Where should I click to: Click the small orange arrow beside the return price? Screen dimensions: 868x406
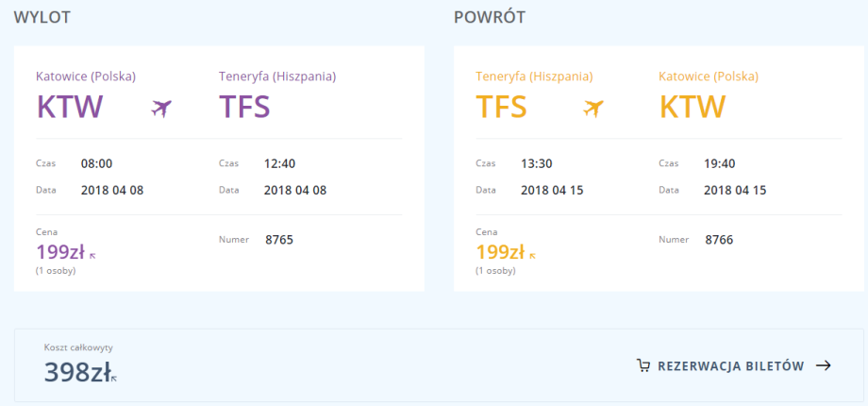(532, 255)
